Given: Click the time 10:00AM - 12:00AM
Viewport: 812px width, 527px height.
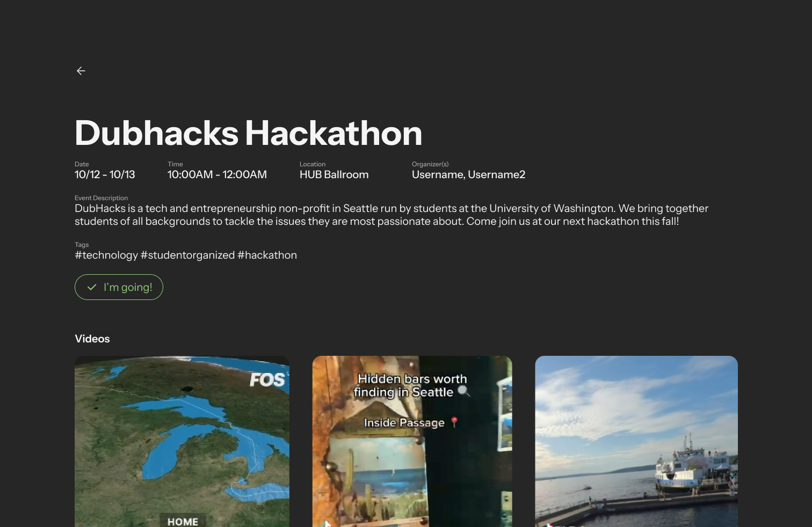Looking at the screenshot, I should [217, 174].
